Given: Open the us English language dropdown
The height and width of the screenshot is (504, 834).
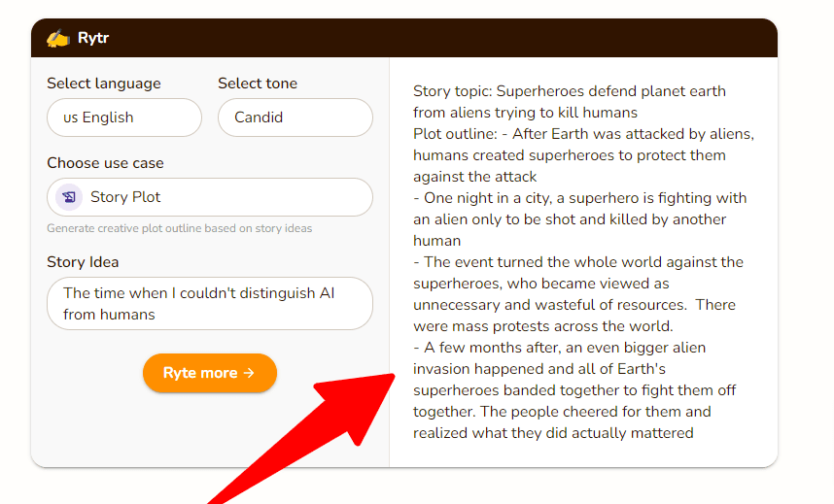Looking at the screenshot, I should [x=123, y=118].
